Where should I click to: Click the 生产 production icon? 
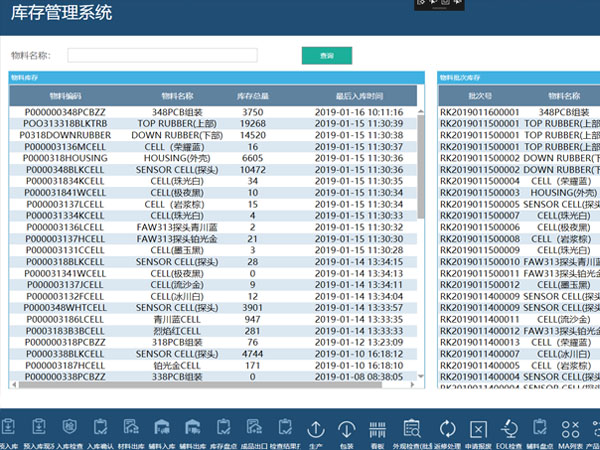tap(316, 428)
